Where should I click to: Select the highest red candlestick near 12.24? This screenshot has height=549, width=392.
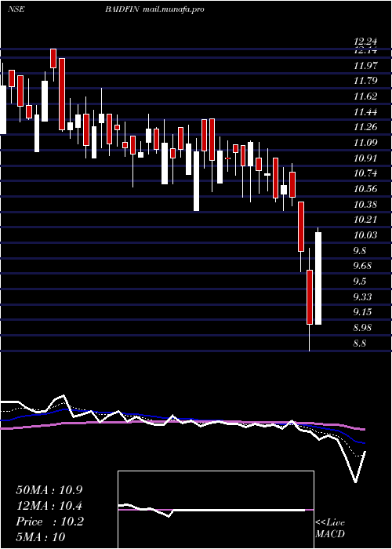pos(53,58)
